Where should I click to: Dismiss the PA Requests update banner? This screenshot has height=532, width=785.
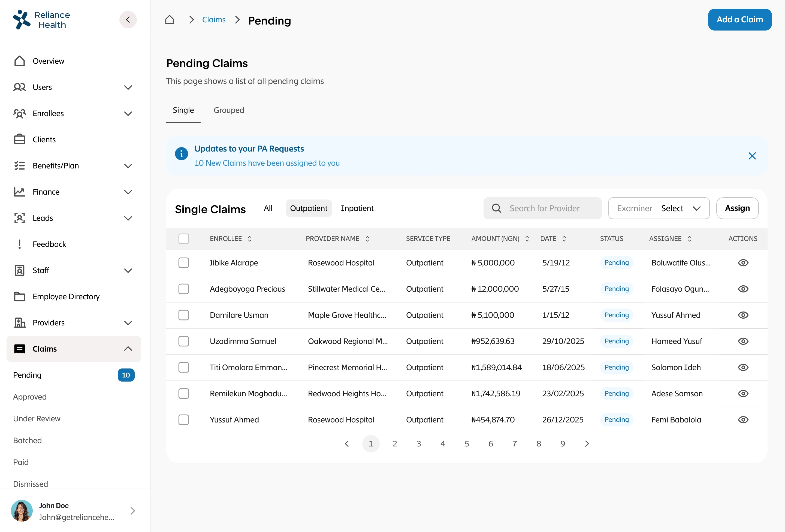pos(752,156)
